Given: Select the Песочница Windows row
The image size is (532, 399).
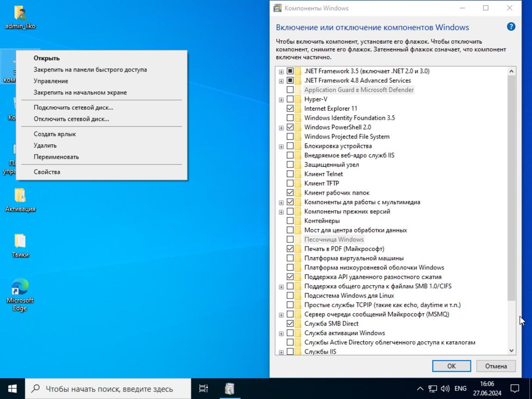Looking at the screenshot, I should [x=334, y=239].
